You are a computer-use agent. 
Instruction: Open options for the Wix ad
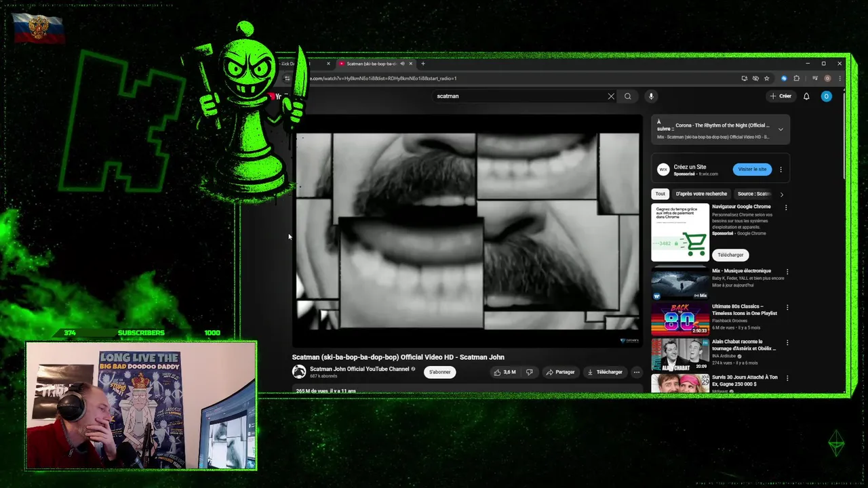click(x=781, y=169)
